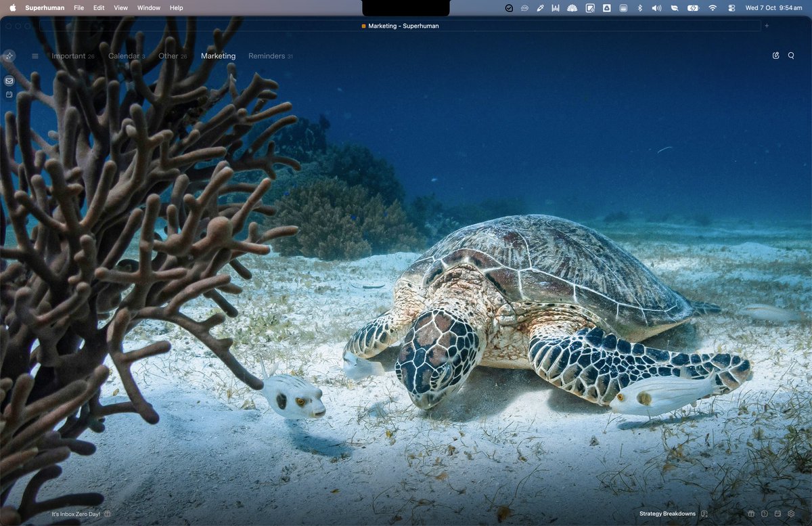Click the date and time in menu bar
The height and width of the screenshot is (526, 812).
pos(773,8)
